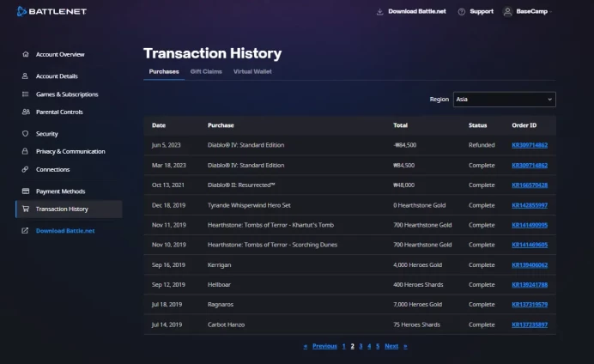Click the Parental Controls people icon
The height and width of the screenshot is (364, 594).
26,112
